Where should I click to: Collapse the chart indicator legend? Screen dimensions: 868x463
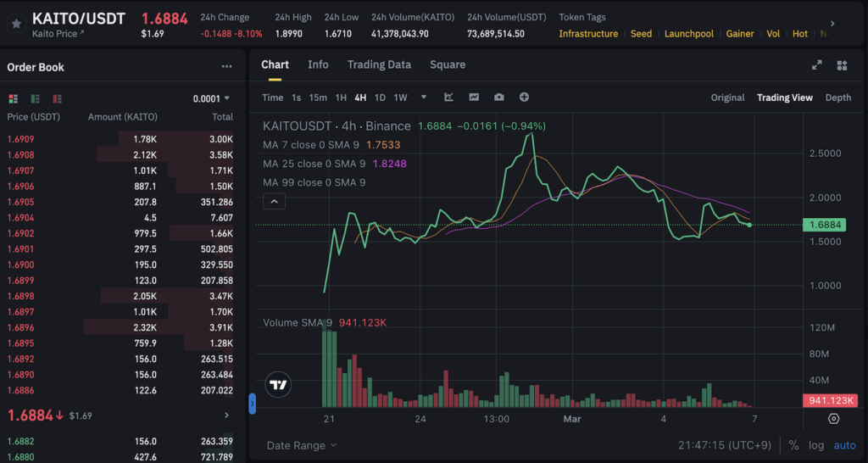coord(274,201)
